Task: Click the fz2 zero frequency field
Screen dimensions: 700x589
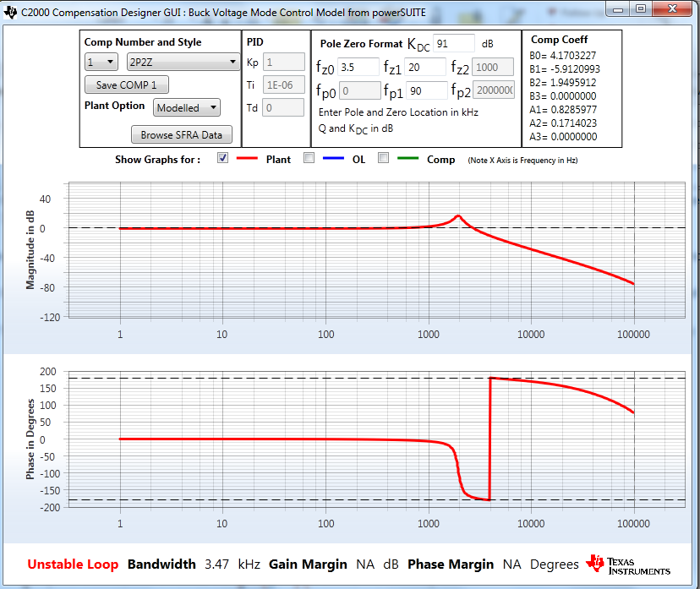Action: coord(493,68)
